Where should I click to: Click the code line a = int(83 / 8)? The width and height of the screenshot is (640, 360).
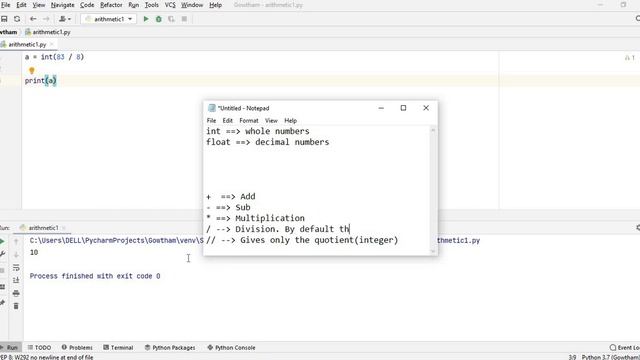click(x=54, y=57)
